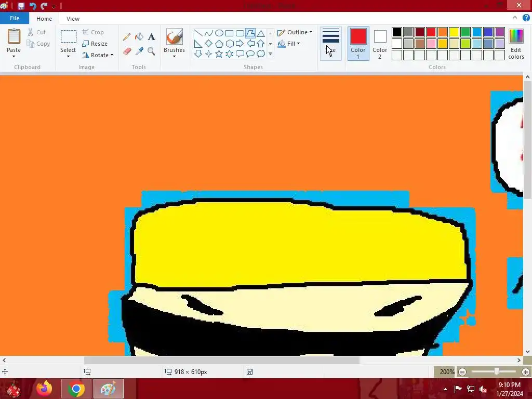Viewport: 532px width, 399px height.
Task: Open the line Size dropdown
Action: 331,44
